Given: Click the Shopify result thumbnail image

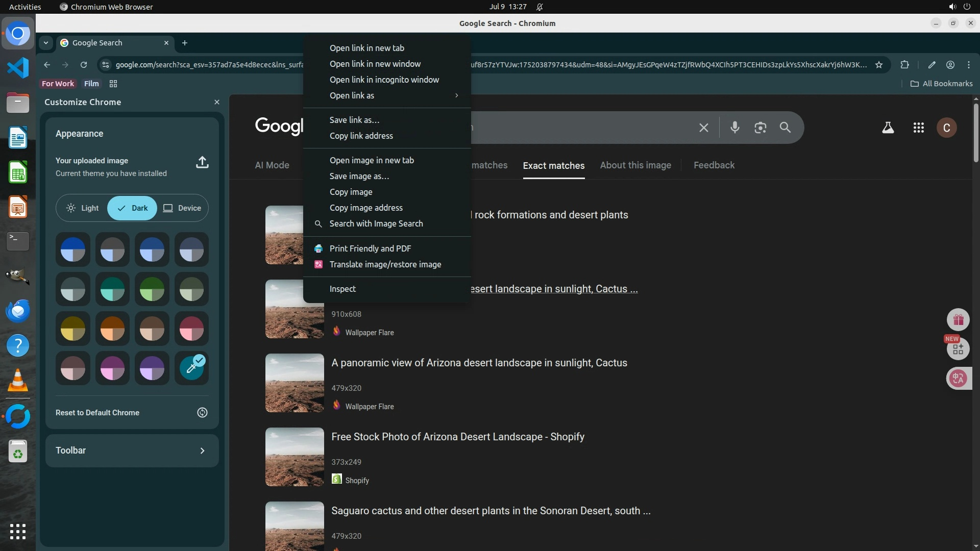Looking at the screenshot, I should click(x=295, y=457).
